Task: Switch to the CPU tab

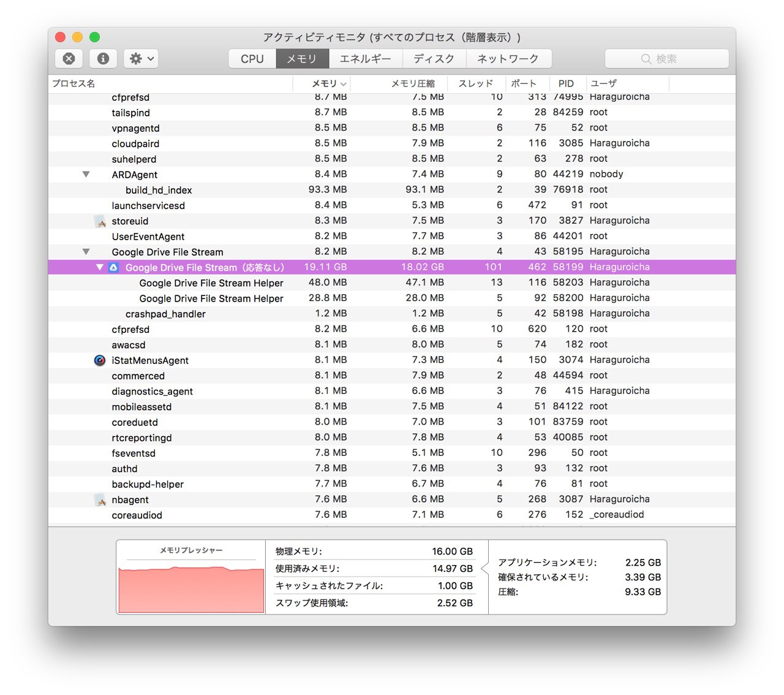Action: [252, 59]
